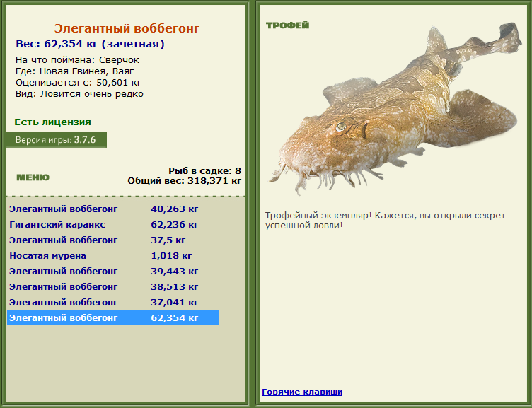Click the Оценивается с: 50,601 кг line
Image resolution: width=532 pixels, height=408 pixels.
point(79,83)
